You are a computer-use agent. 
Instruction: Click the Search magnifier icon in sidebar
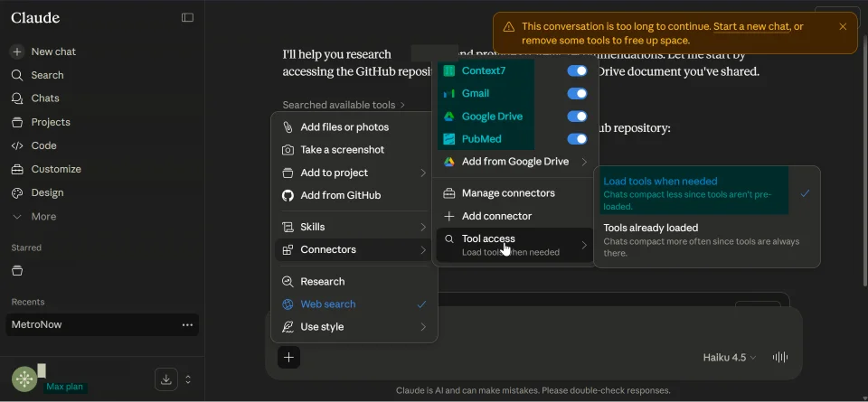[x=17, y=75]
